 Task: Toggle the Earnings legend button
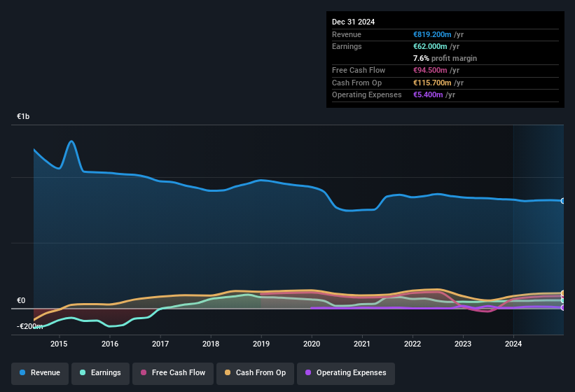pos(100,373)
